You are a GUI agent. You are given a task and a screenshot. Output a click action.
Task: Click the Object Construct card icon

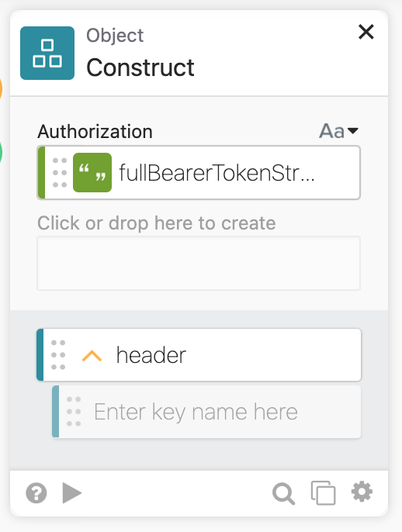click(x=47, y=53)
